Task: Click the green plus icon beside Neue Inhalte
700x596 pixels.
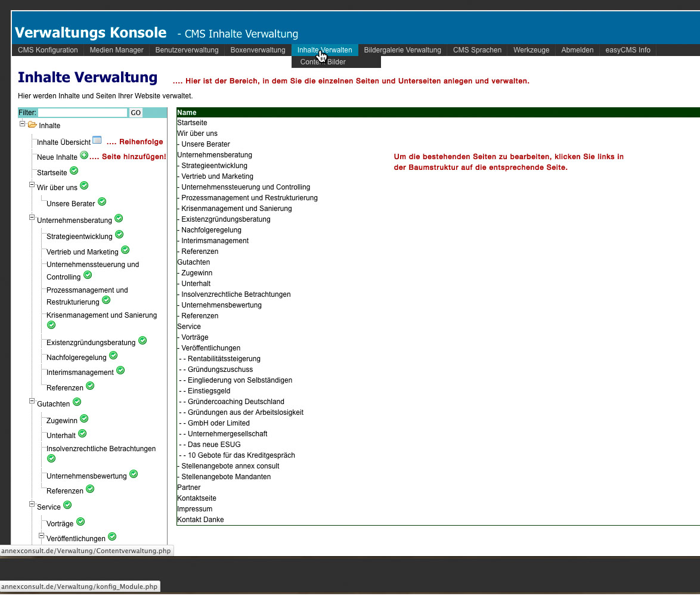Action: [84, 156]
